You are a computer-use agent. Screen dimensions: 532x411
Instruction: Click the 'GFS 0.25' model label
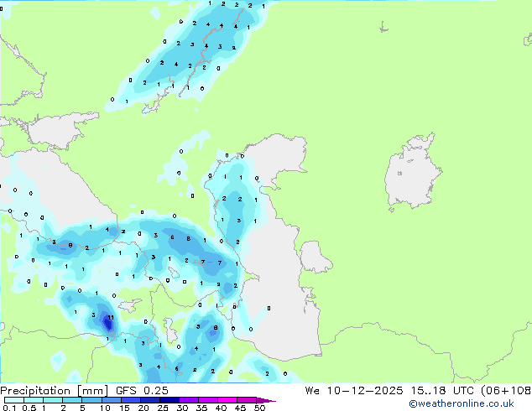tap(142, 391)
